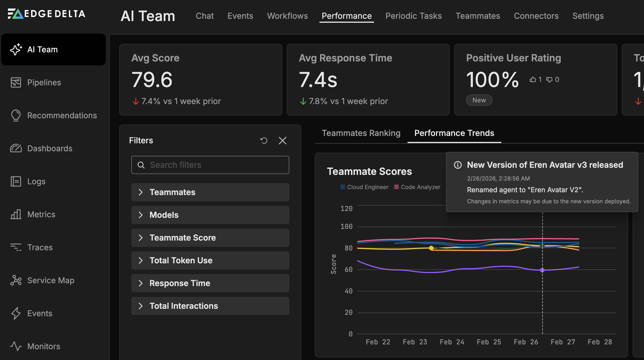Image resolution: width=644 pixels, height=360 pixels.
Task: Expand the Models filter group
Action: pos(210,215)
